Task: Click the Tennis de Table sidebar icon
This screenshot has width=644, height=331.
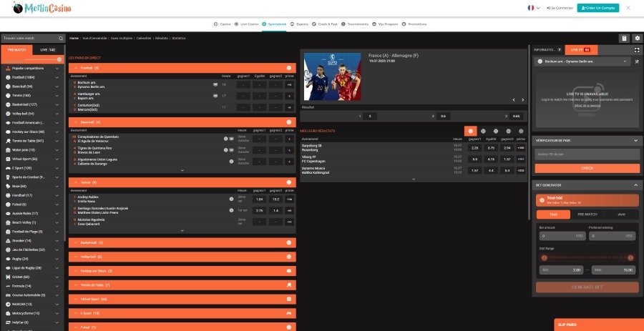Action: click(x=8, y=141)
